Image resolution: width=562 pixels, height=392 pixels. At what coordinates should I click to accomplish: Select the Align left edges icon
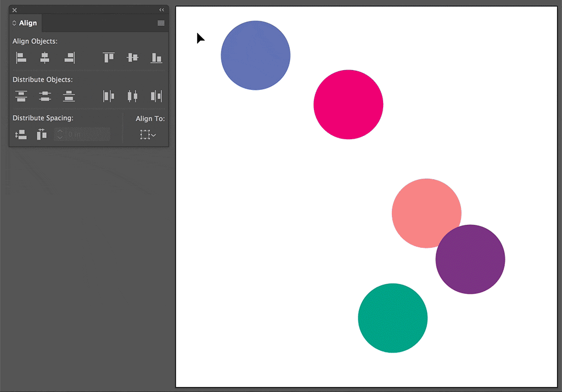tap(21, 58)
